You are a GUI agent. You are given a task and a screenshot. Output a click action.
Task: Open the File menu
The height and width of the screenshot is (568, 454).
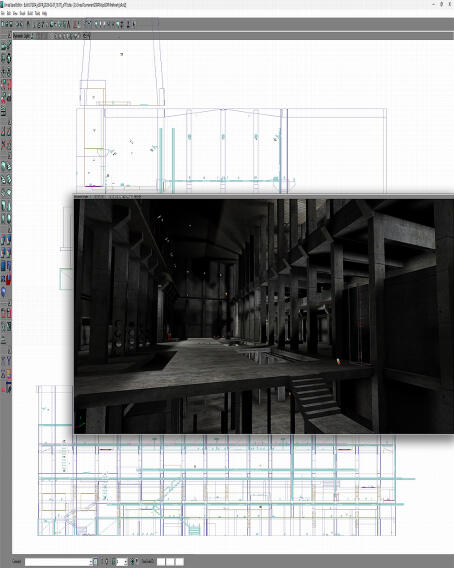pos(2,13)
